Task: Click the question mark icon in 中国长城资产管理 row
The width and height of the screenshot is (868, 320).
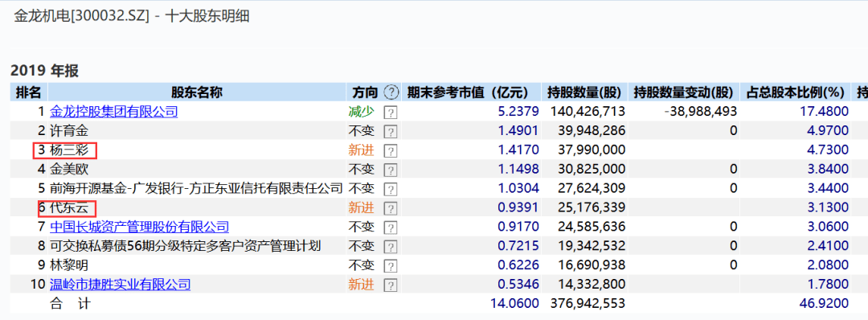Action: pyautogui.click(x=391, y=228)
